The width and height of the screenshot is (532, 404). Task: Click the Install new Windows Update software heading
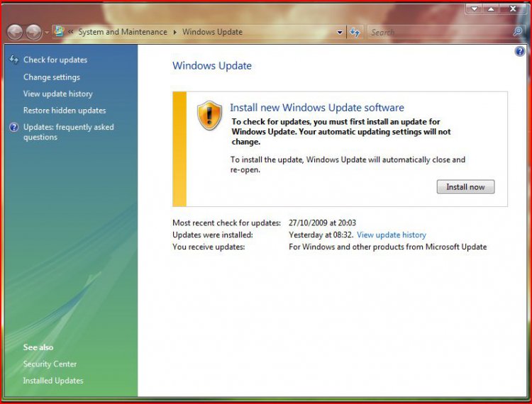(x=317, y=108)
